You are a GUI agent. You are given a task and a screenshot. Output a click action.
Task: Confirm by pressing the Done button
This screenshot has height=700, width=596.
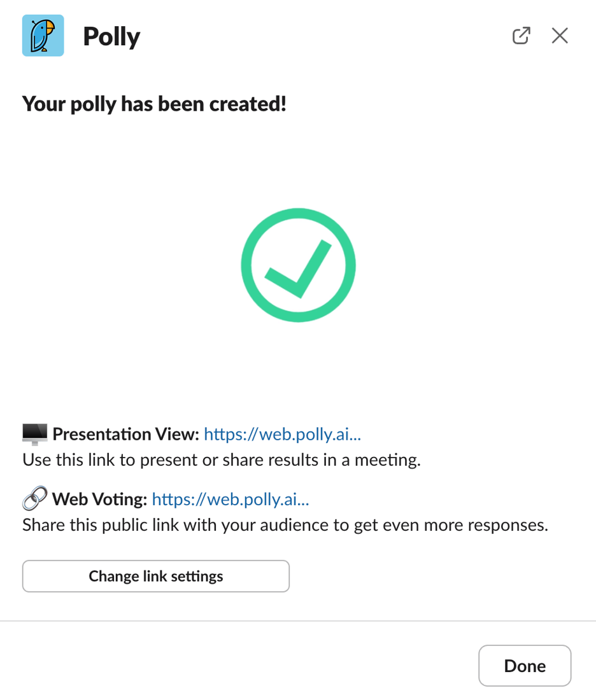click(525, 666)
